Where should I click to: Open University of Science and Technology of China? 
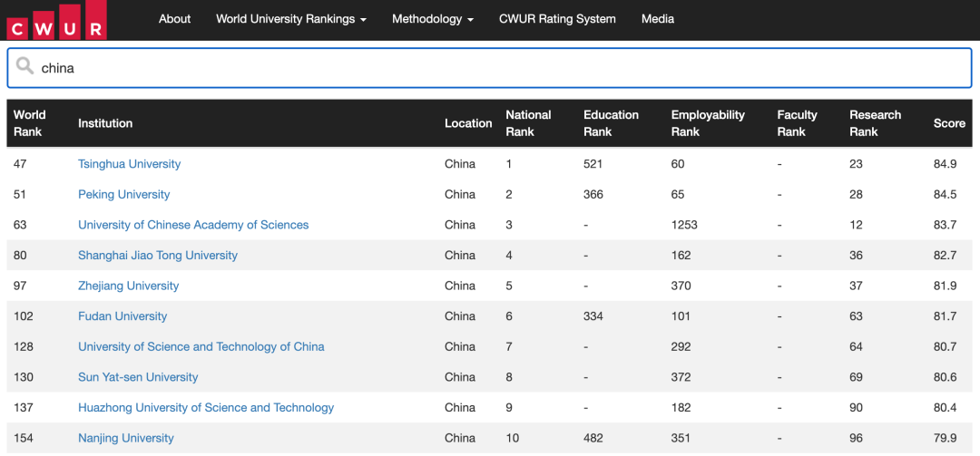click(201, 346)
